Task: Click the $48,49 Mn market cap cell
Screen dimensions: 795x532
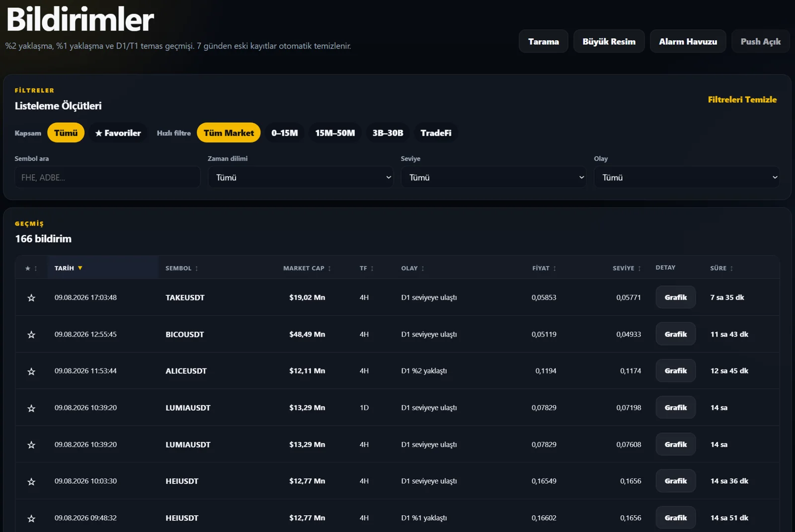Action: coord(307,334)
